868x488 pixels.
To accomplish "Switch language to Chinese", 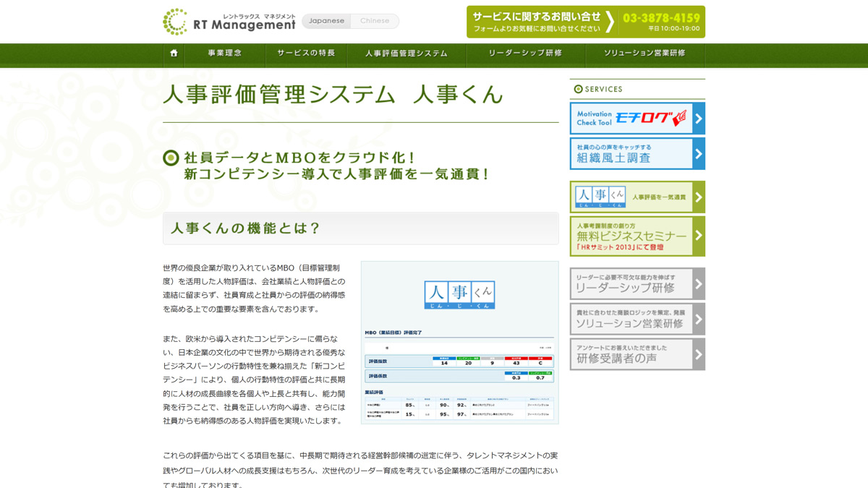I will coord(375,21).
